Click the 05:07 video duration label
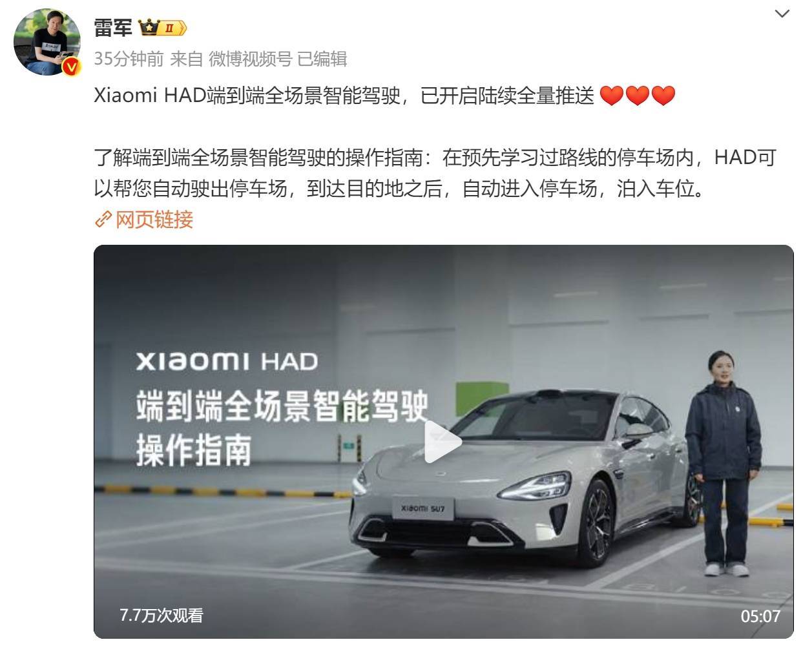The width and height of the screenshot is (812, 653). [x=760, y=616]
